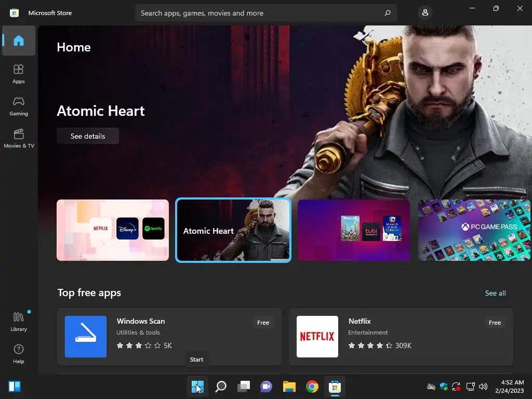Open the Widgets icon on the taskbar
Image resolution: width=532 pixels, height=399 pixels.
click(15, 387)
